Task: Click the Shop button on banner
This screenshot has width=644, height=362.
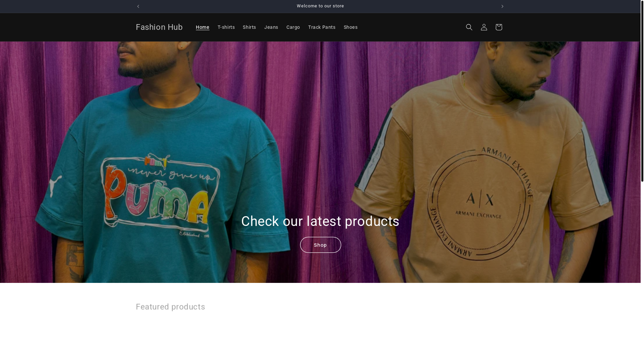Action: pos(320,245)
